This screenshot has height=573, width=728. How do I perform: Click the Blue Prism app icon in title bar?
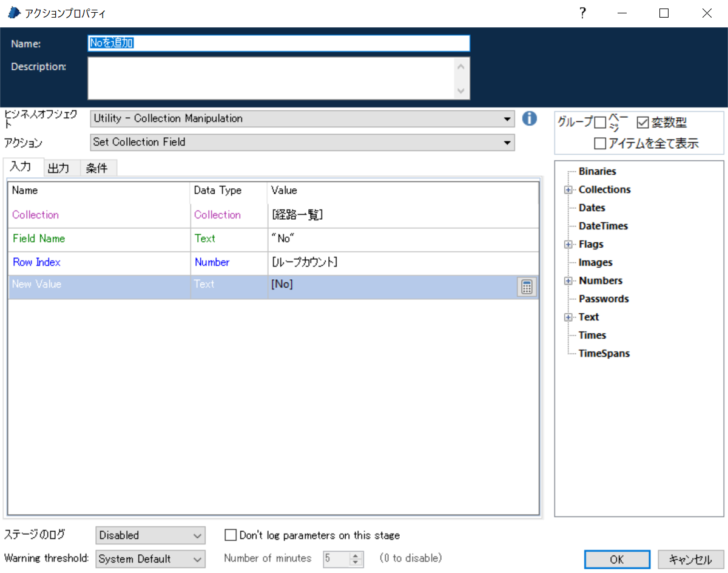(13, 13)
